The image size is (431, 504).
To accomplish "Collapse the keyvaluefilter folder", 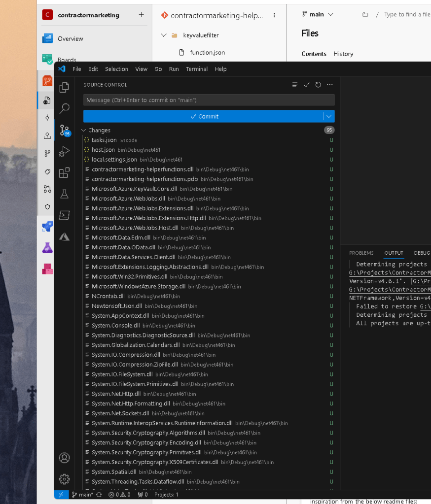I will [x=164, y=35].
